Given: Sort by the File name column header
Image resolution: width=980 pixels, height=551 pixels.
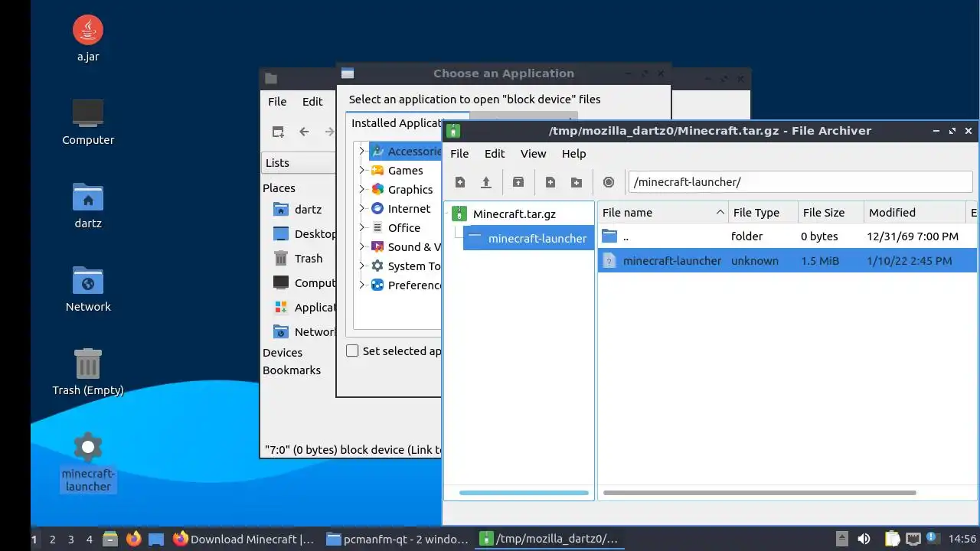Looking at the screenshot, I should click(663, 212).
